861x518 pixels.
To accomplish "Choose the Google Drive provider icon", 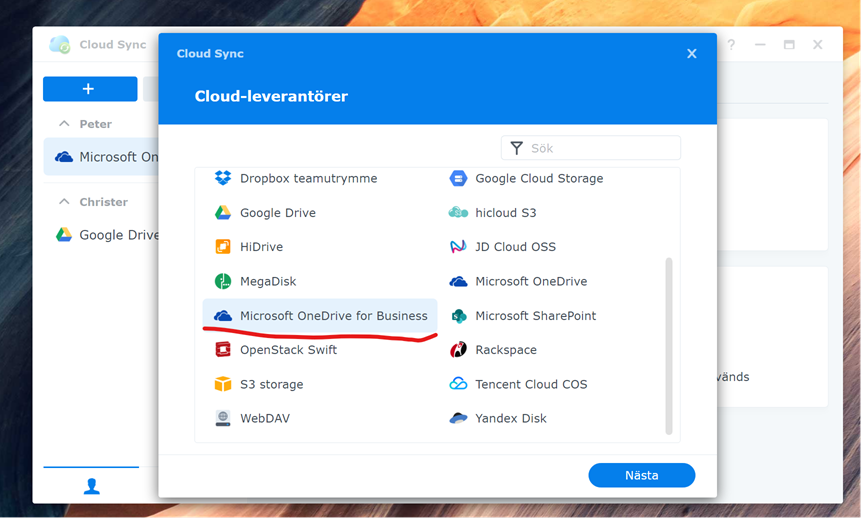I will pyautogui.click(x=222, y=213).
